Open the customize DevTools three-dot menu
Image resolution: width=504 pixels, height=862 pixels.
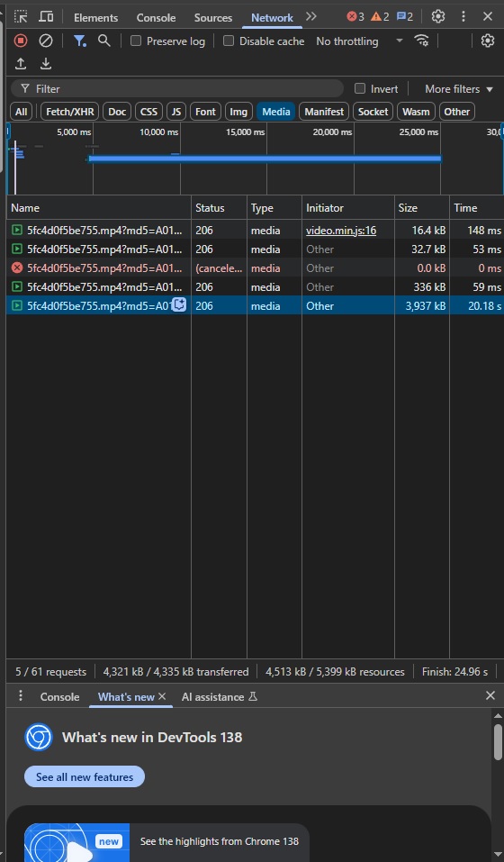(463, 16)
